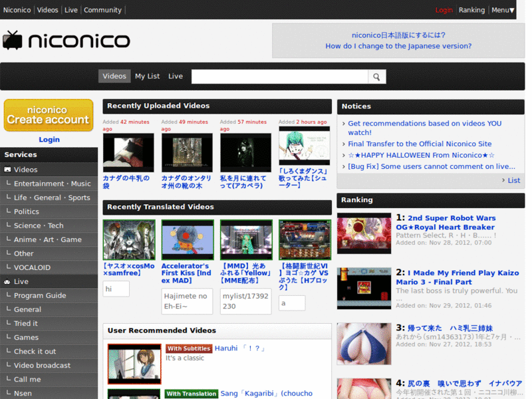Viewport: 532px width, 399px height.
Task: Open rank 2 thumbnail Kaizo Mario 3
Action: point(364,289)
